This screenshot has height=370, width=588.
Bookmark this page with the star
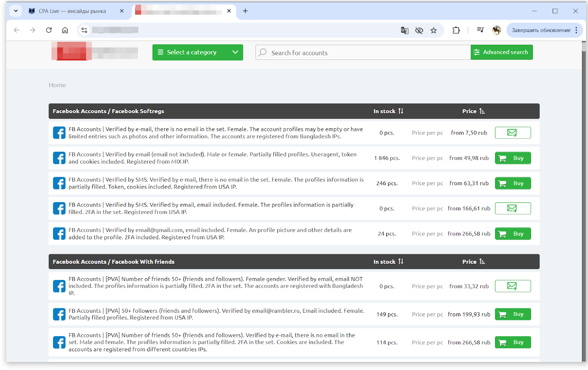coord(434,30)
